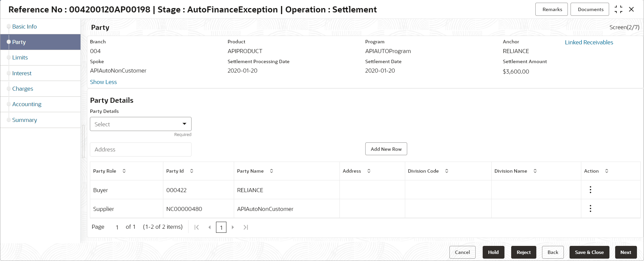This screenshot has height=261, width=644.
Task: Sort table by Party Name column
Action: coord(271,171)
